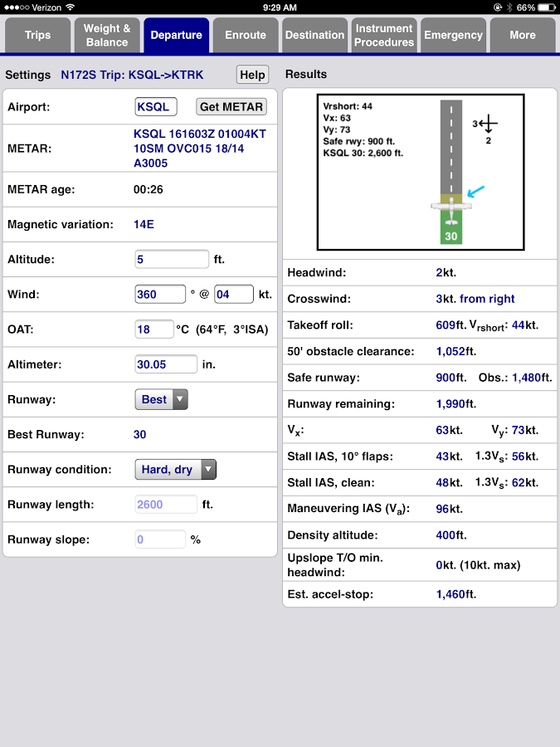The height and width of the screenshot is (747, 560).
Task: Tap the OAT temperature field
Action: [154, 330]
